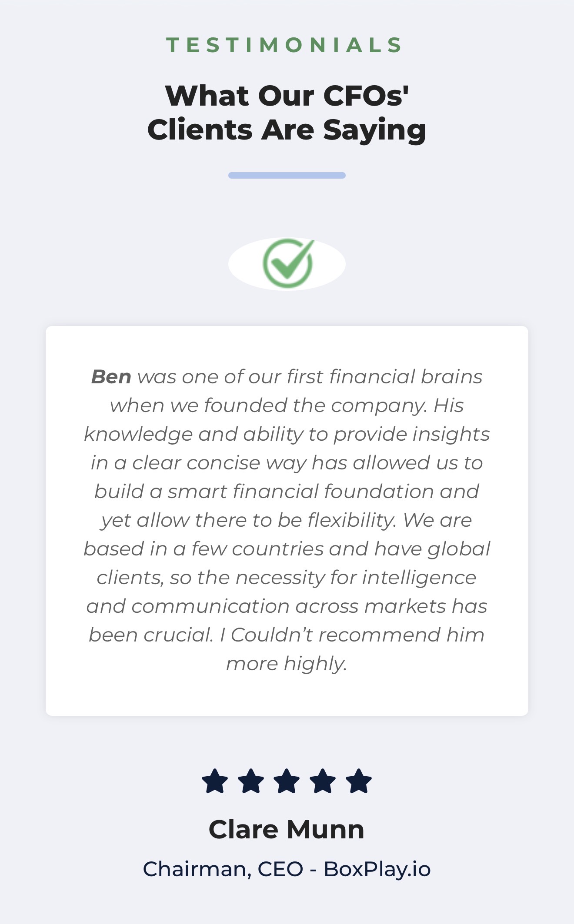The height and width of the screenshot is (924, 574).
Task: Click the final line "more highly."
Action: 287,664
